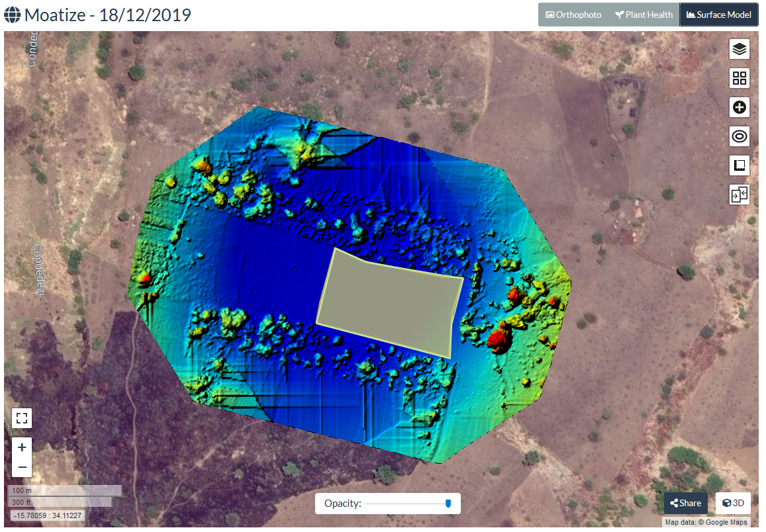Click the side-by-side compare icon
The width and height of the screenshot is (766, 532).
pos(739,195)
